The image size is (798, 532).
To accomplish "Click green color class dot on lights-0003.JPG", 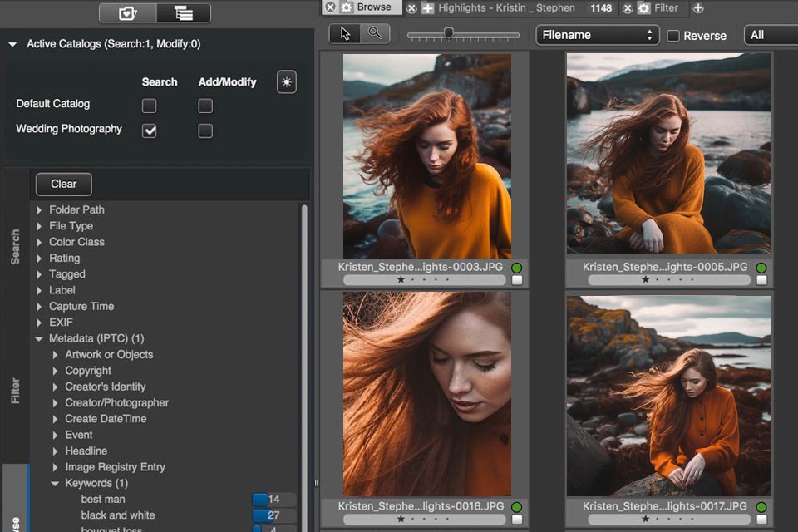I will pyautogui.click(x=516, y=268).
